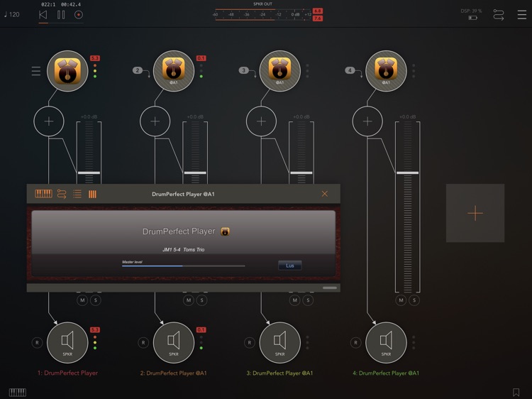Click the tempo 120 indicator
Image resolution: width=532 pixels, height=399 pixels.
(x=12, y=15)
